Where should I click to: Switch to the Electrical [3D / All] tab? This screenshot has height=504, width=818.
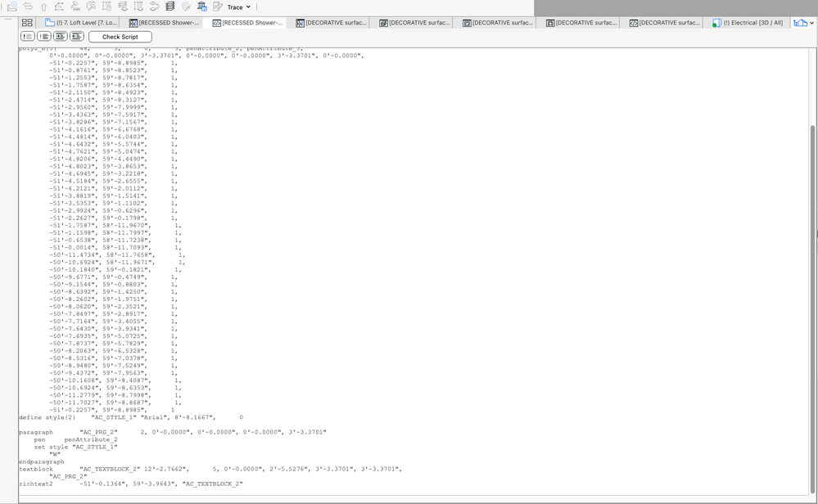click(748, 23)
